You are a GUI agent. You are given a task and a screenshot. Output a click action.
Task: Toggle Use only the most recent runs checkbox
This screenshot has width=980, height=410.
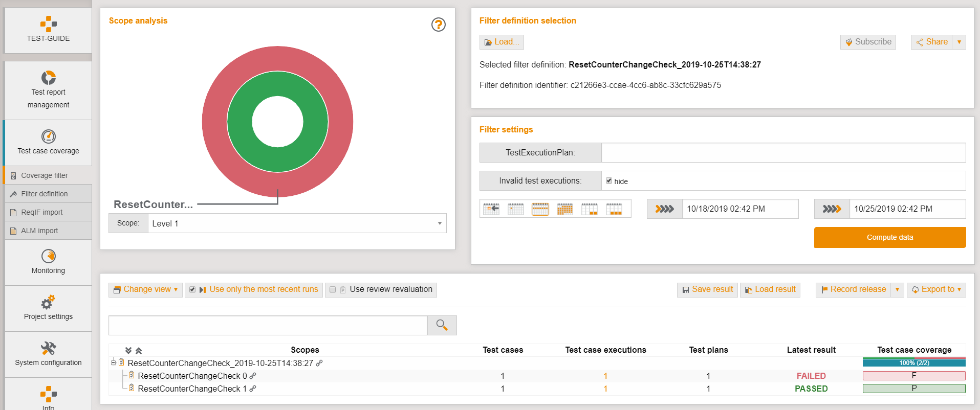pos(192,289)
